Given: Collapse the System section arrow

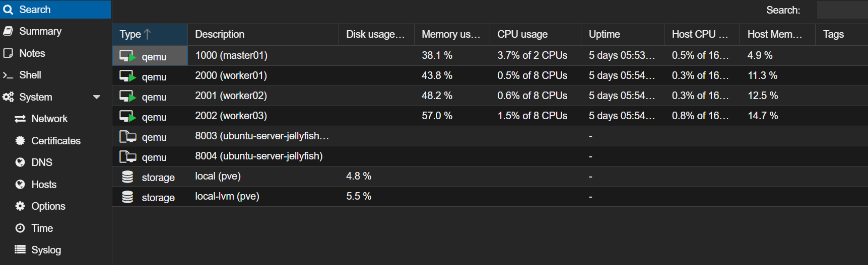Looking at the screenshot, I should (97, 97).
